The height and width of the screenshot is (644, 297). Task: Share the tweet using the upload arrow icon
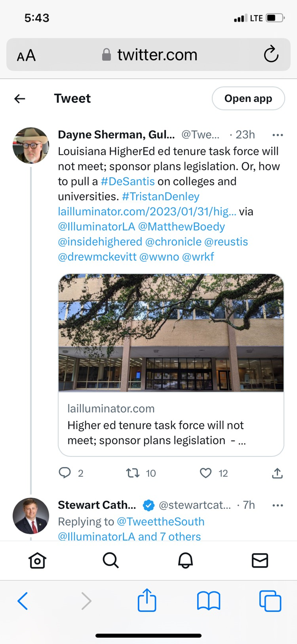click(x=277, y=473)
